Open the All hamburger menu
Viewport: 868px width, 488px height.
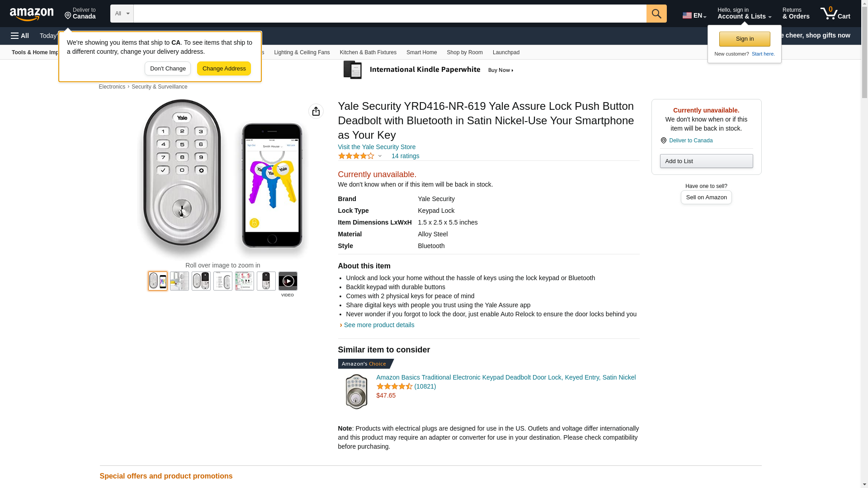click(20, 36)
